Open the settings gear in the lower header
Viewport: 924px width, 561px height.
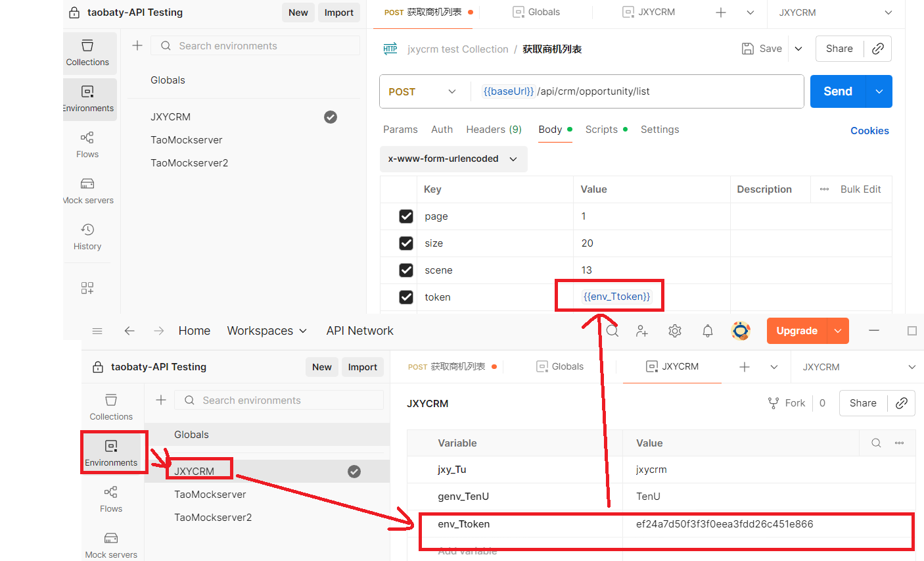pyautogui.click(x=675, y=331)
